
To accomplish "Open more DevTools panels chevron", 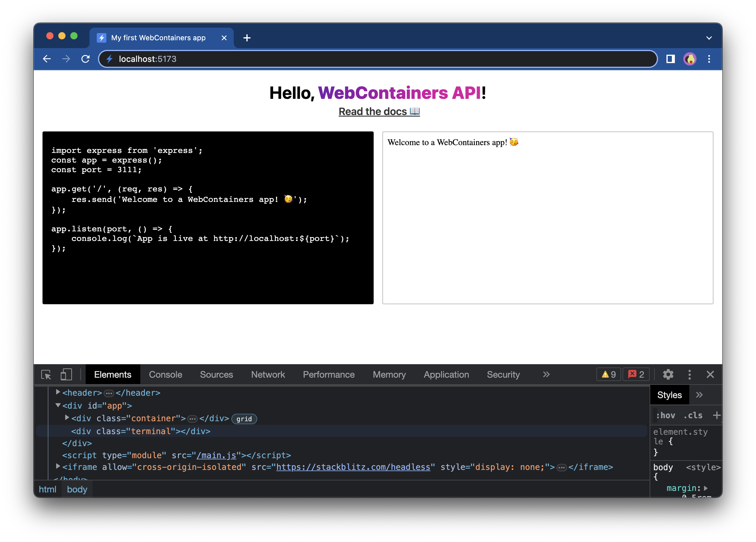I will (546, 374).
